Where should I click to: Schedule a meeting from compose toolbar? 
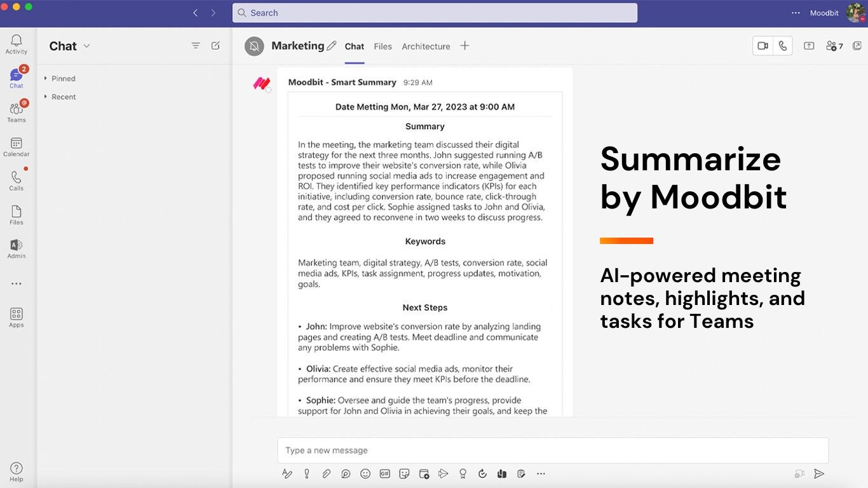point(424,473)
